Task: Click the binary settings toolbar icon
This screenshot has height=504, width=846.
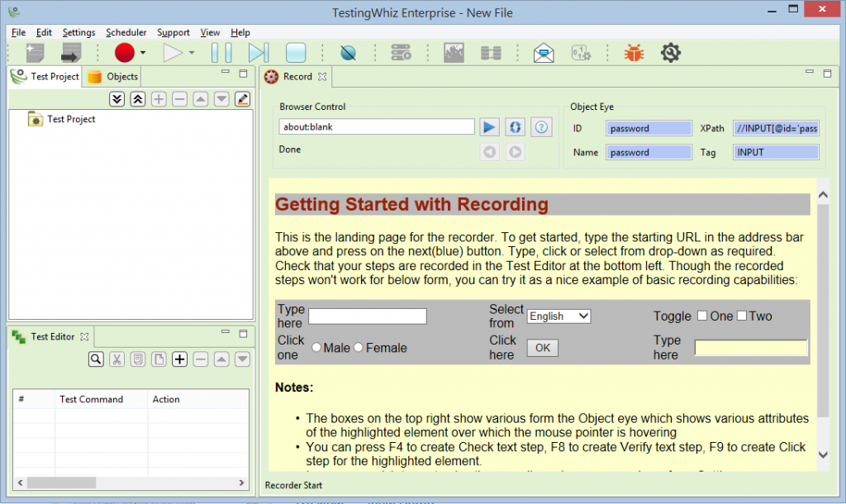Action: pos(581,53)
